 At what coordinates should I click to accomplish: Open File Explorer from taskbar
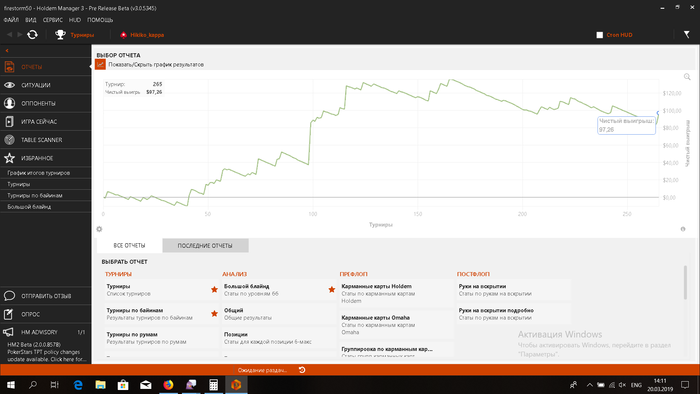tap(100, 385)
